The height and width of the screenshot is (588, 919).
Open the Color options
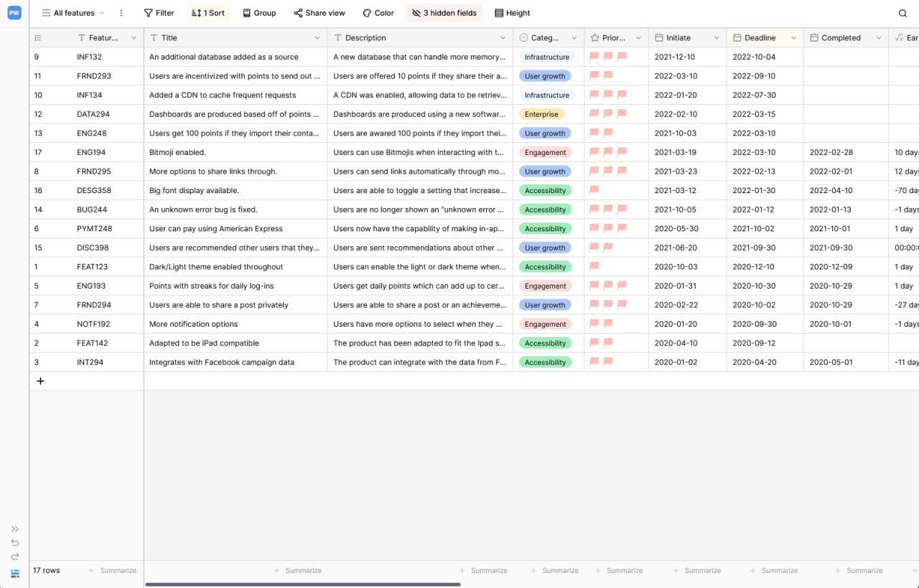(x=378, y=13)
